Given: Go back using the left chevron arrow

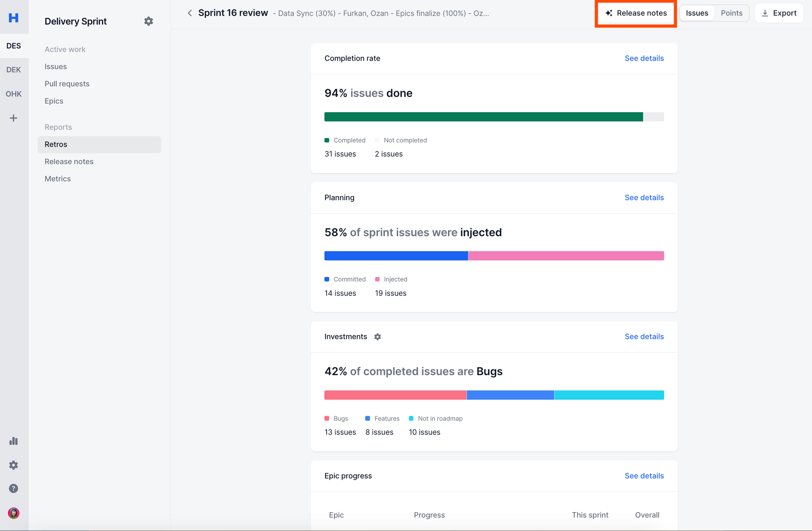Looking at the screenshot, I should pyautogui.click(x=190, y=13).
